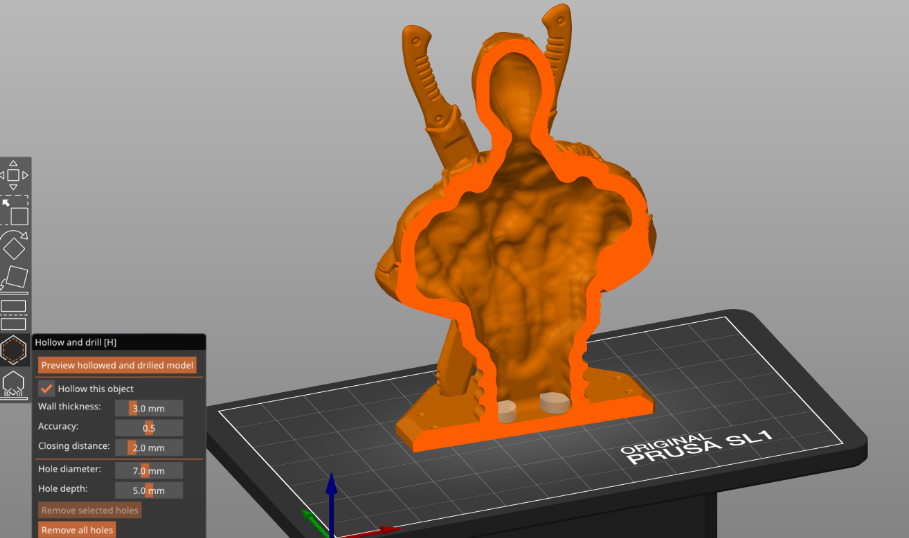This screenshot has width=909, height=538.
Task: Adjust the Hole depth slider
Action: click(149, 490)
